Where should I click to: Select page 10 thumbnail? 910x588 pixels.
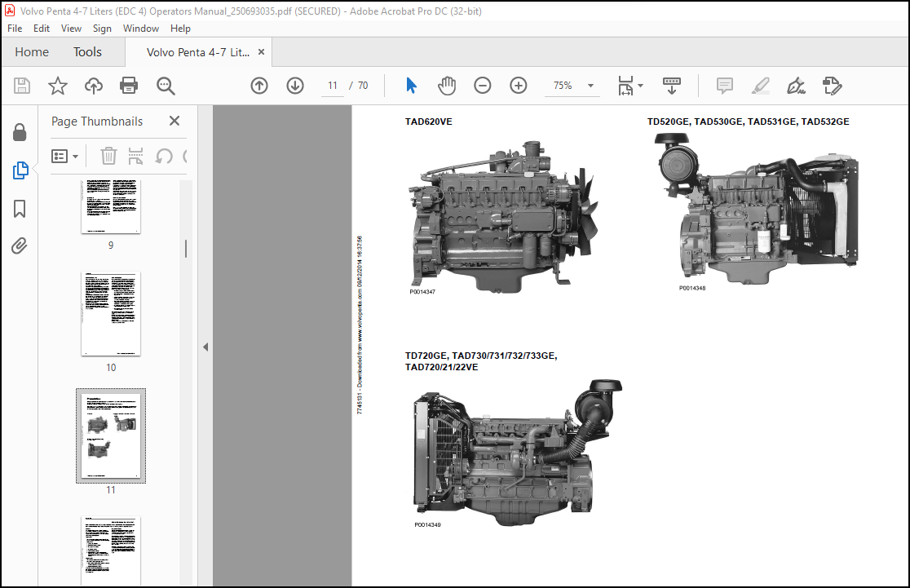pos(111,314)
